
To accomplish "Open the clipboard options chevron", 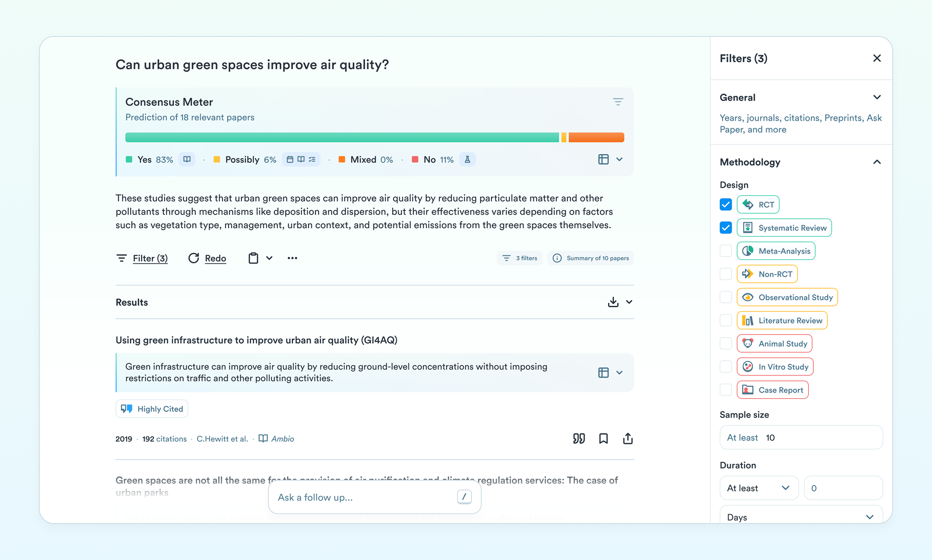I will (269, 258).
